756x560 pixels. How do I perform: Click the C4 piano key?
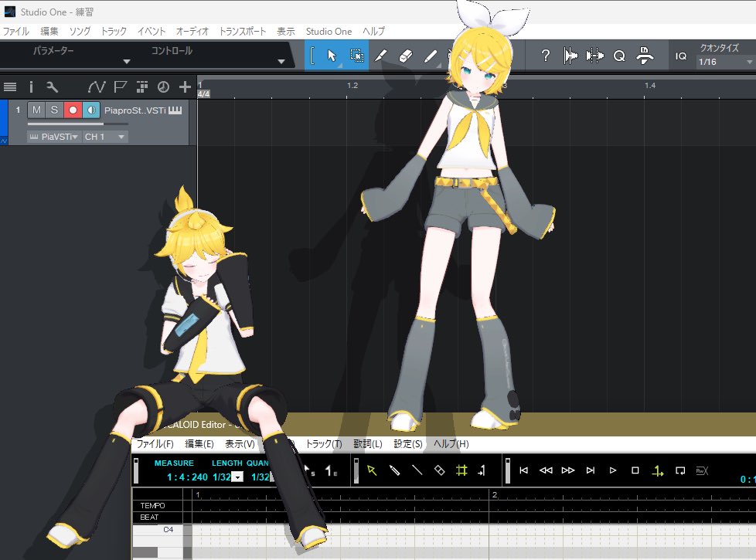(x=159, y=530)
